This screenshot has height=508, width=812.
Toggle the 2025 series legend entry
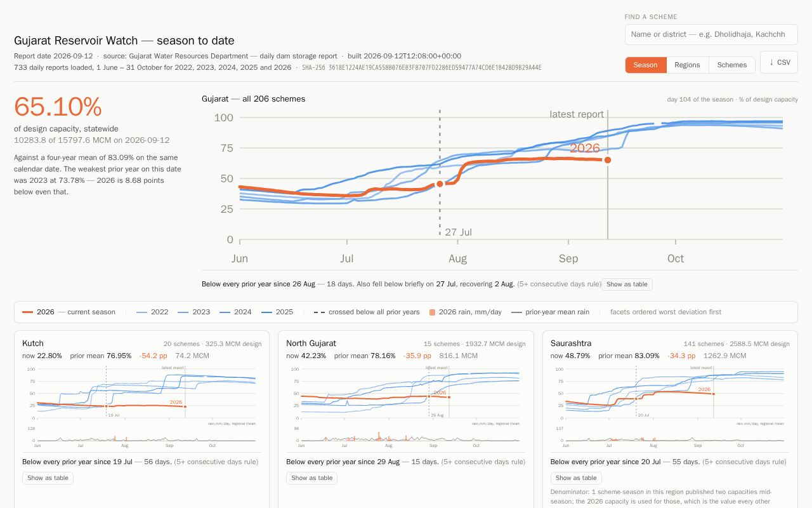click(277, 312)
